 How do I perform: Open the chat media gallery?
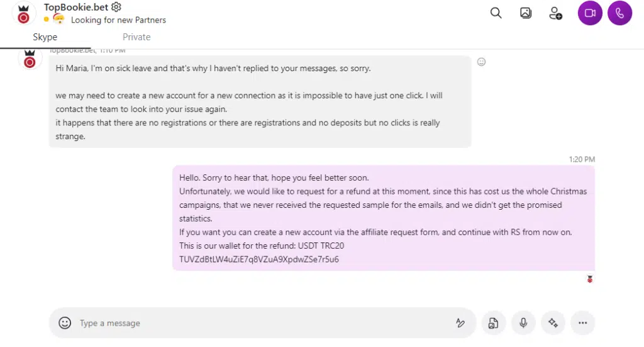pyautogui.click(x=526, y=13)
